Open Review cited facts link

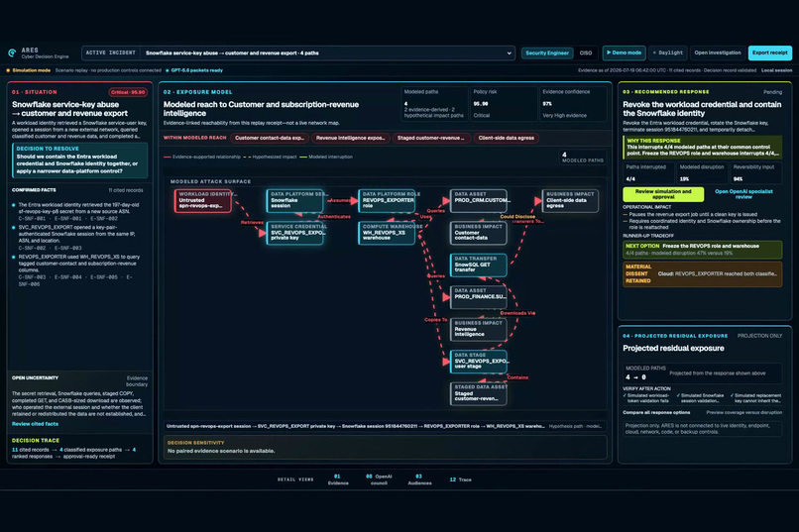click(35, 424)
